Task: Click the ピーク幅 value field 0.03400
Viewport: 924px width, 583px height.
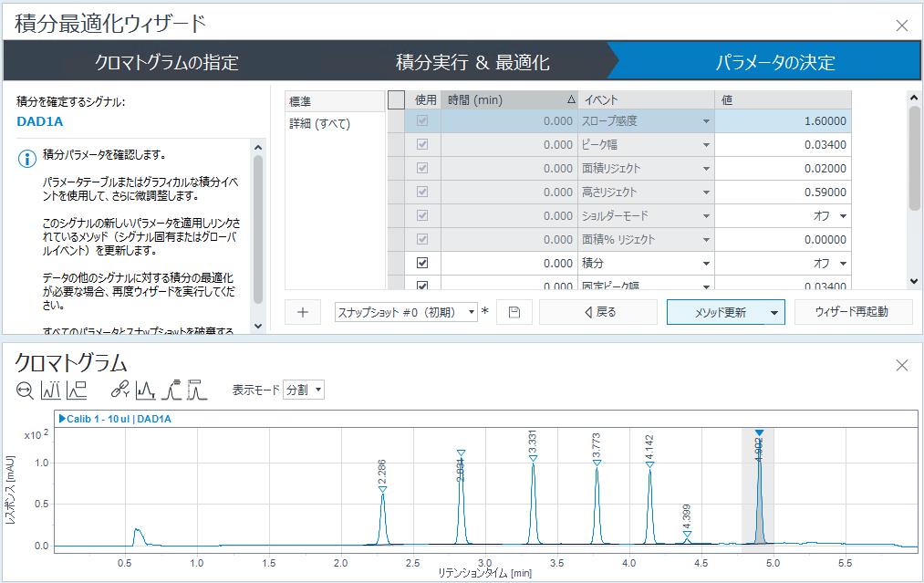Action: [784, 144]
